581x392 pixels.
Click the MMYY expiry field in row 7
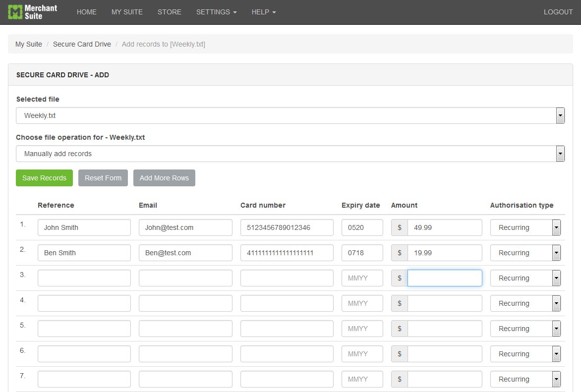click(362, 379)
